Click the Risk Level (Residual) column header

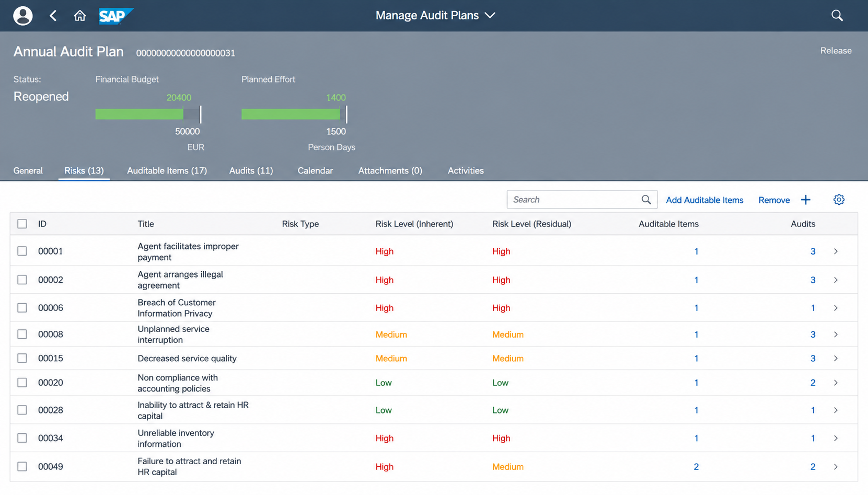531,224
